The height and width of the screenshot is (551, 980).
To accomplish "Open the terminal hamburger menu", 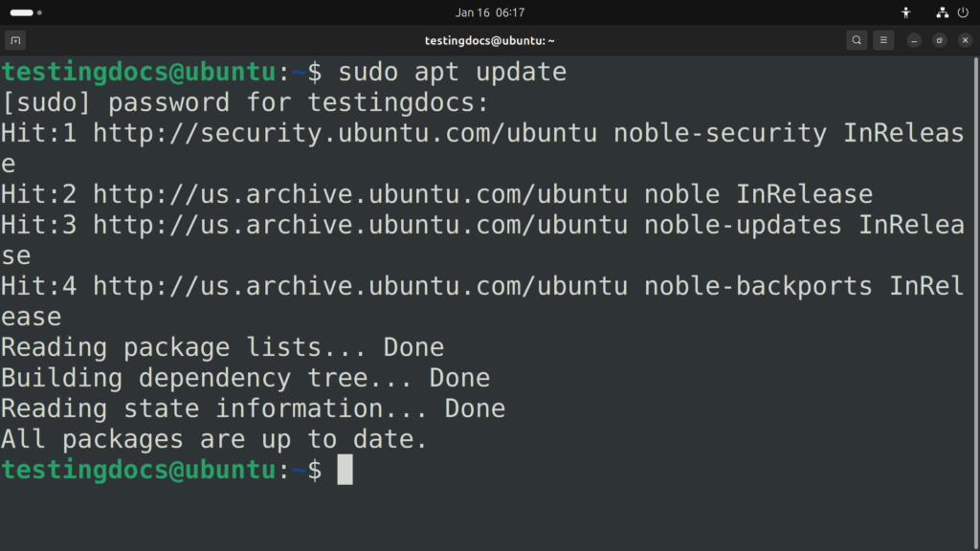I will pos(883,40).
